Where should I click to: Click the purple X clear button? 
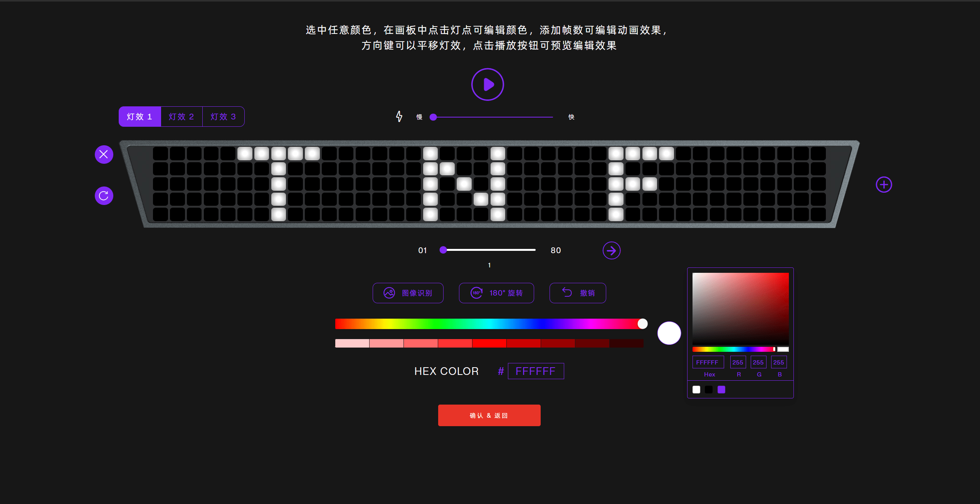tap(104, 155)
